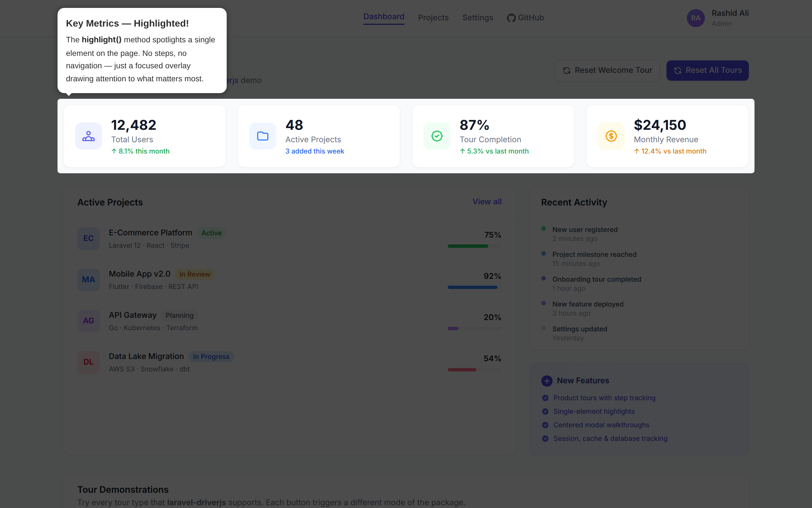Click the AWS S3 · Snowflake · dbt subtitle

149,369
